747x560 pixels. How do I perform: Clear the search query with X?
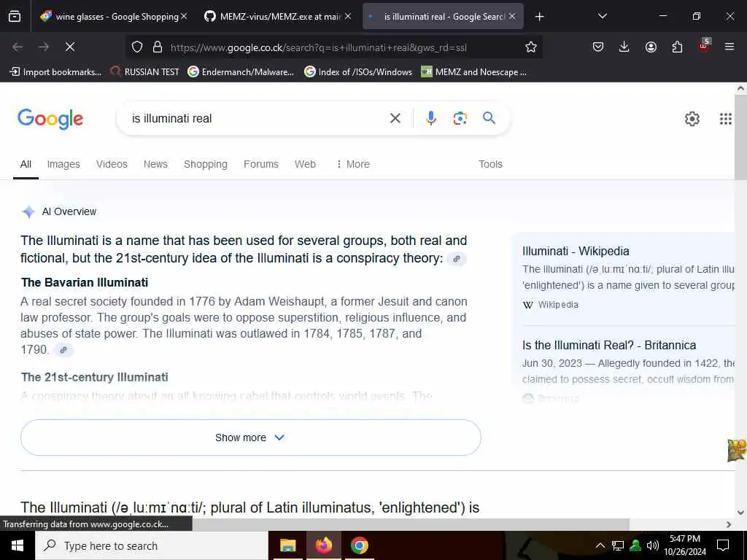point(395,118)
